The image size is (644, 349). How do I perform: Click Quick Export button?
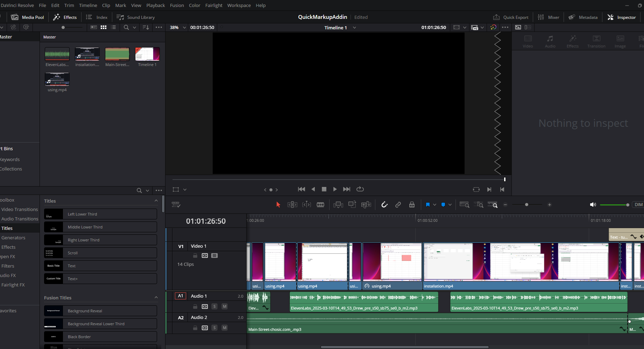pos(511,17)
